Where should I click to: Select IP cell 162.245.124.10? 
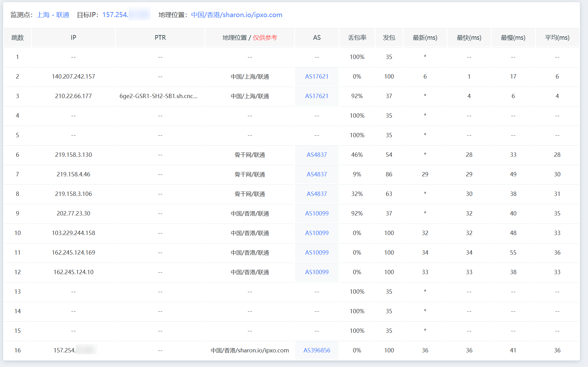[73, 272]
